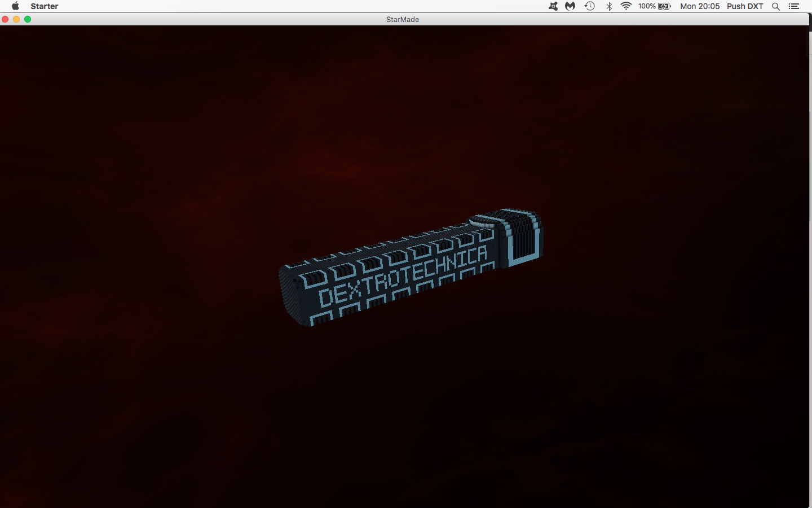Click the Malwarebytes menu bar icon

pyautogui.click(x=571, y=6)
